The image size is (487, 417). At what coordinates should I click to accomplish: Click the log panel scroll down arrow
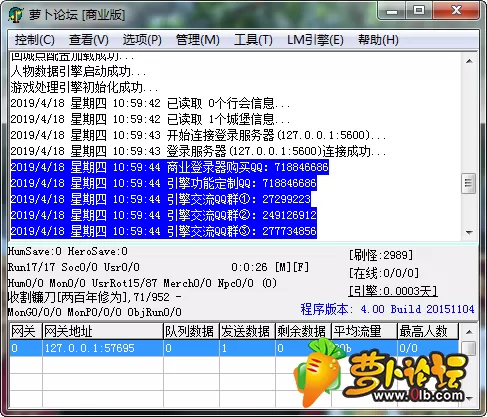(469, 232)
